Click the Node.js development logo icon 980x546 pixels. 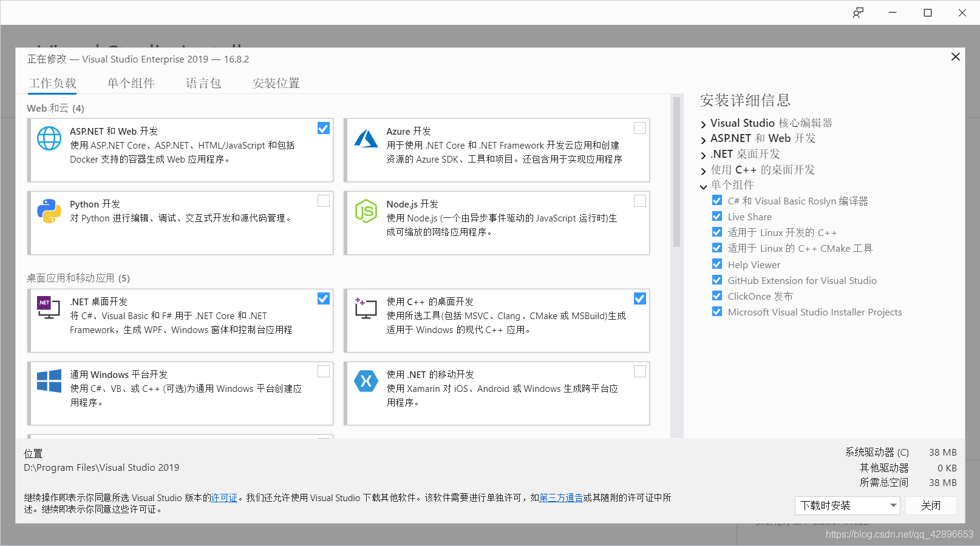click(x=366, y=211)
